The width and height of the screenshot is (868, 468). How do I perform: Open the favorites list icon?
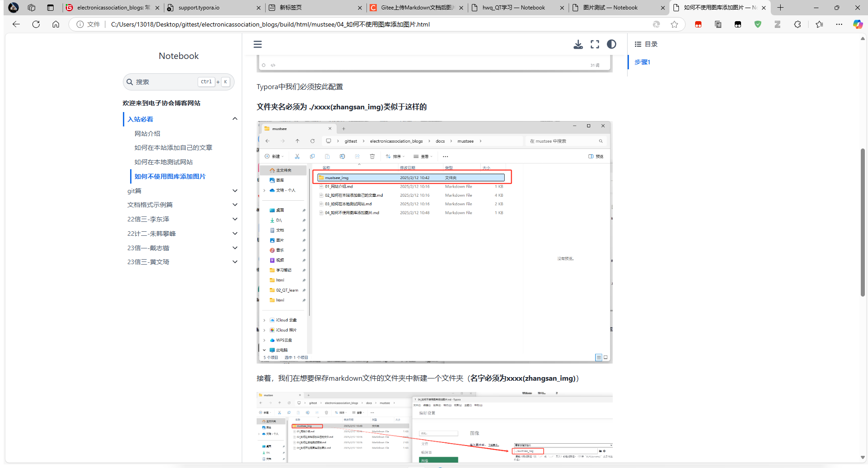819,24
